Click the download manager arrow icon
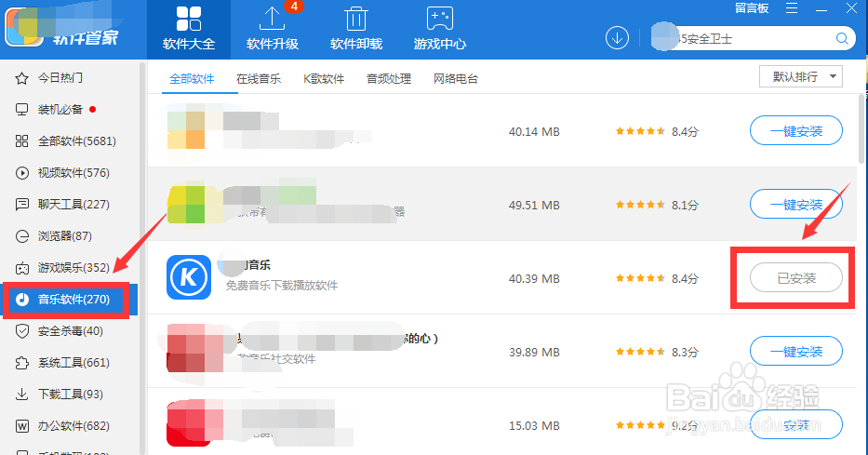868x455 pixels. pos(617,38)
